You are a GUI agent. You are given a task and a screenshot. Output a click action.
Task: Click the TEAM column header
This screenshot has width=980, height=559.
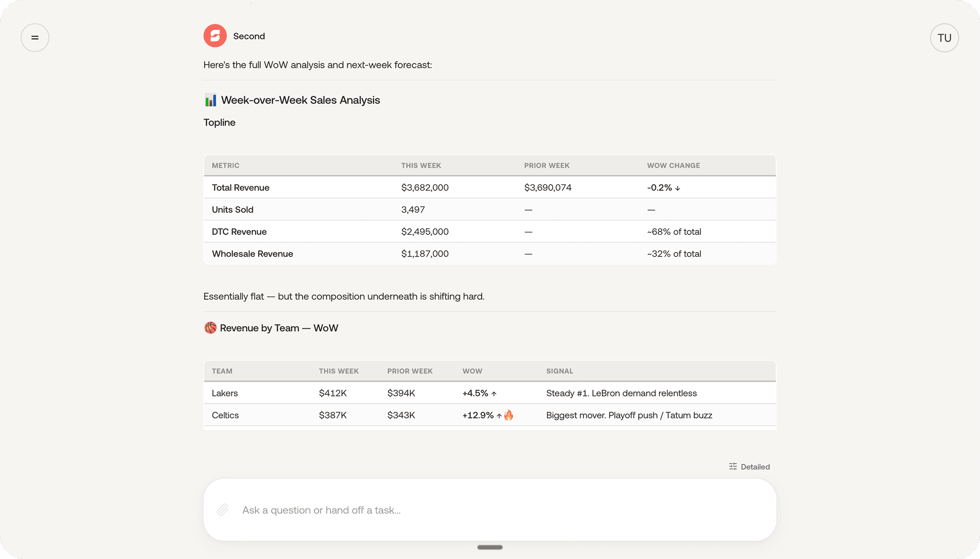tap(222, 371)
